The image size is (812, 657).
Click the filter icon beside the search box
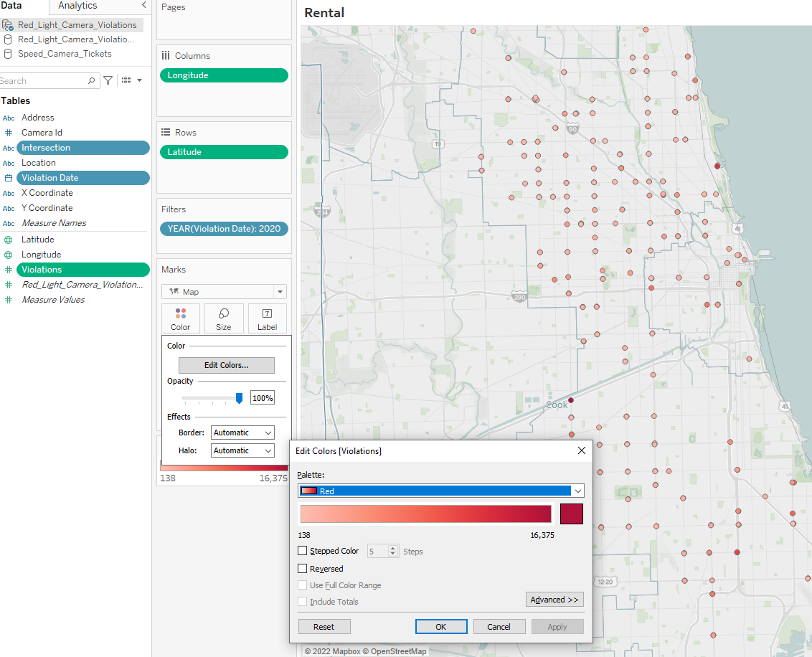108,80
